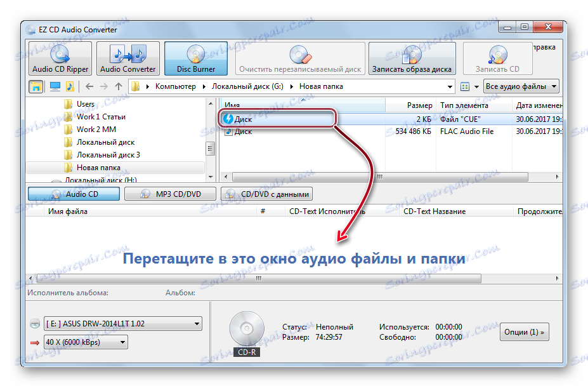
Task: Select Локальный диск 3 folder
Action: 108,155
